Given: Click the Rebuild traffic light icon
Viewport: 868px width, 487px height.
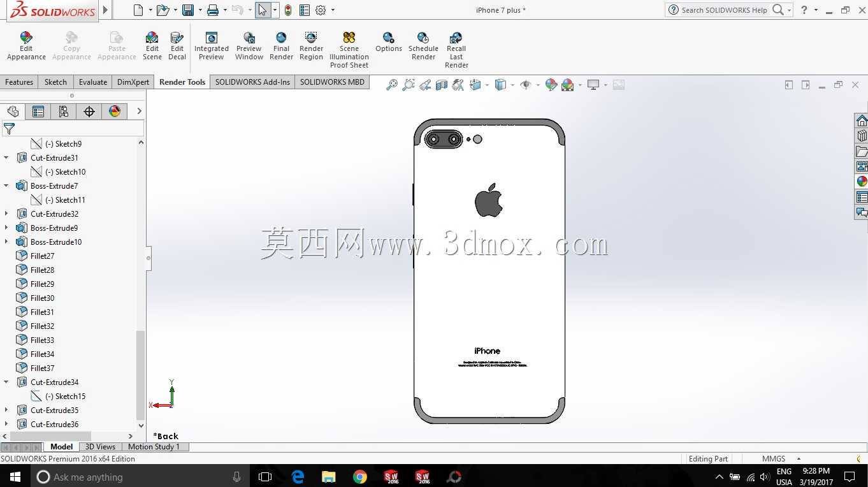Looking at the screenshot, I should pyautogui.click(x=288, y=10).
